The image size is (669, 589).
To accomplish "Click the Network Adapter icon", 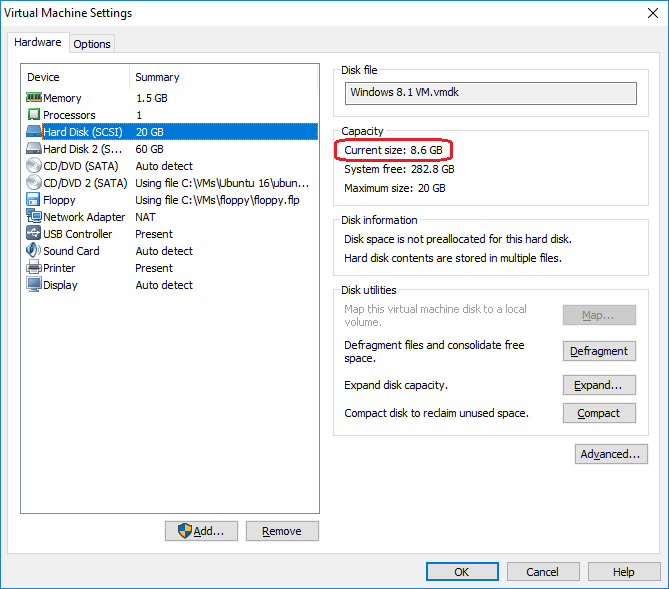I will [x=34, y=216].
